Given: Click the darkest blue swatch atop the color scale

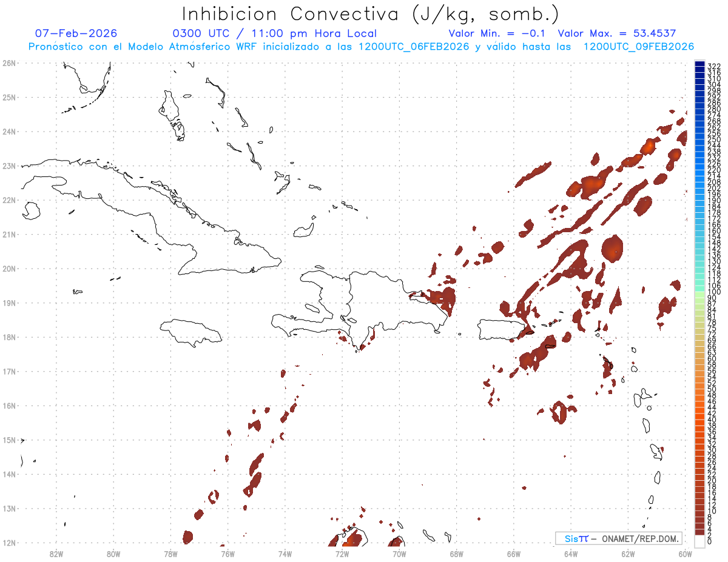Looking at the screenshot, I should (699, 64).
